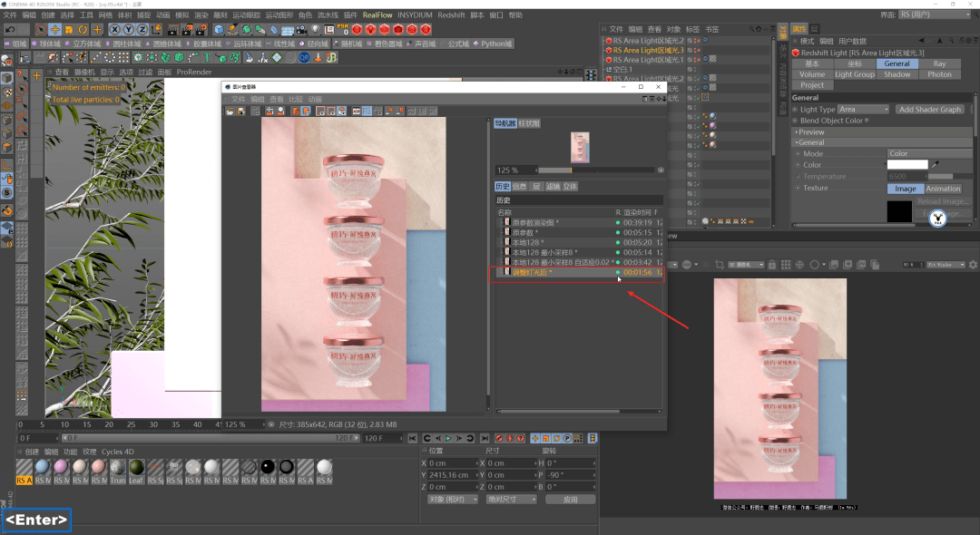Viewport: 980px width, 535px height.
Task: Select the Move tool in top toolbar
Action: [x=54, y=30]
